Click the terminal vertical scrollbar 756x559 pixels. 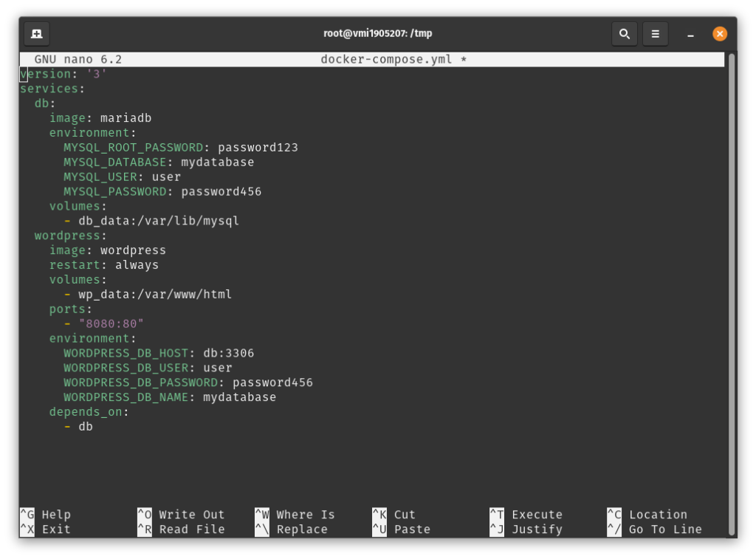732,294
